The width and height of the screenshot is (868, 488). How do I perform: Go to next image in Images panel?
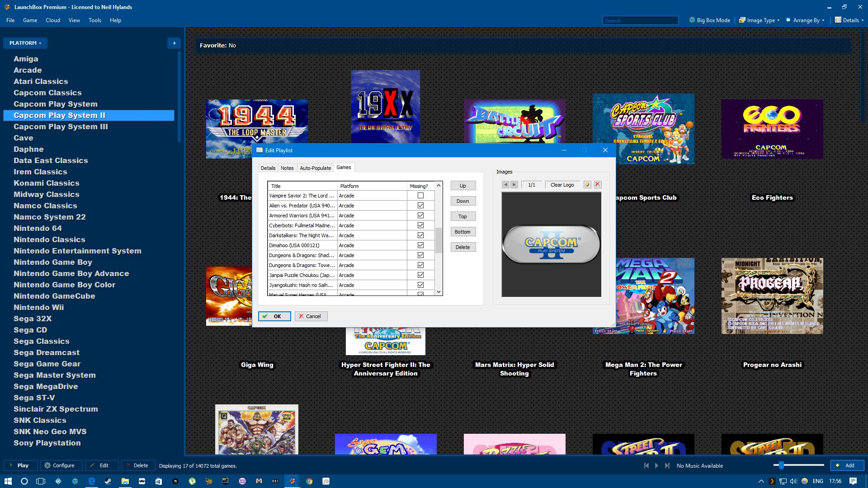(514, 184)
